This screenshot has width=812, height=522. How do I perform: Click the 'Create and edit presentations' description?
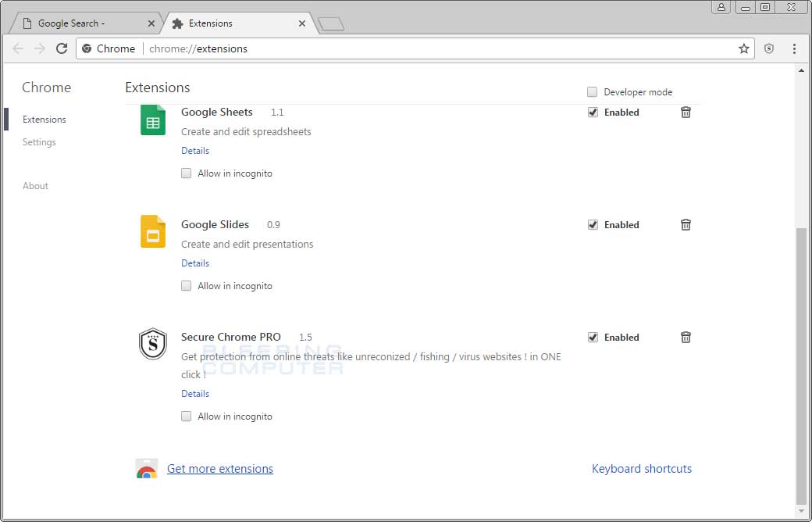point(247,244)
